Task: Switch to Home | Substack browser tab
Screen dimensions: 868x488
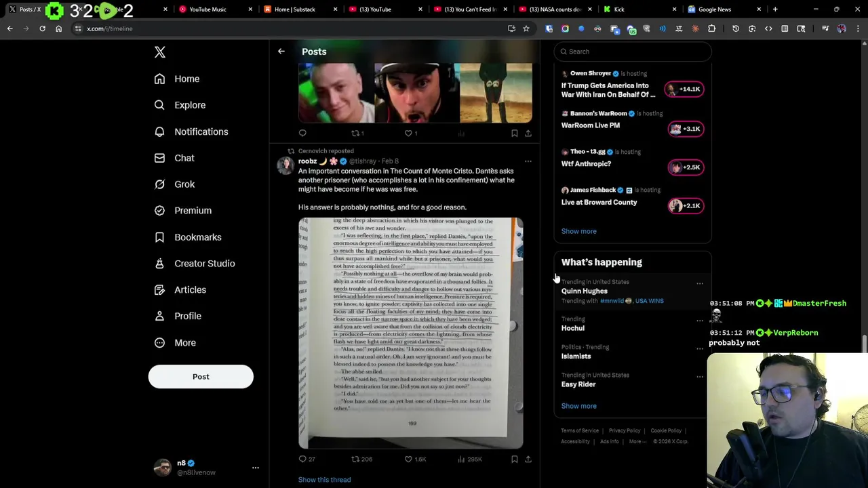Action: [x=298, y=9]
